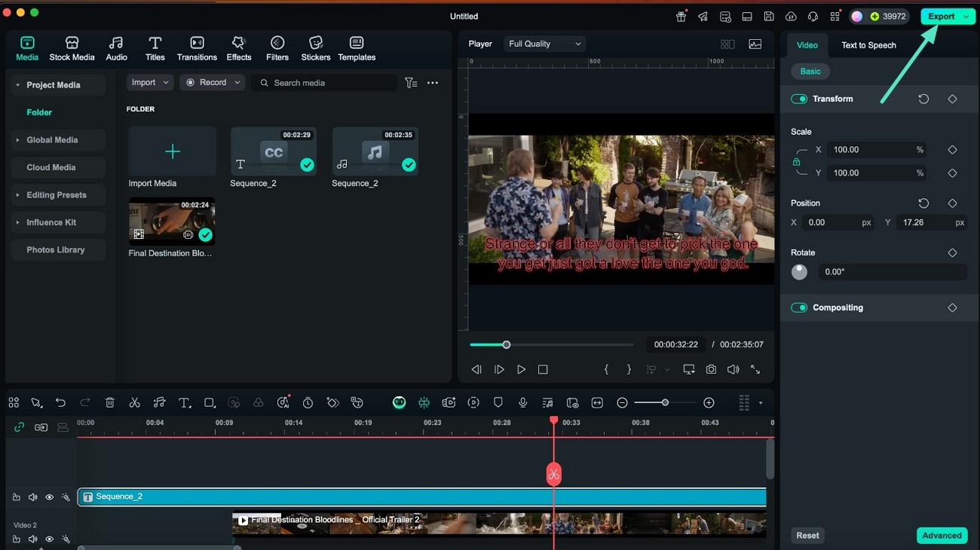Viewport: 980px width, 550px height.
Task: Expand the Editing Presets section
Action: click(x=17, y=195)
